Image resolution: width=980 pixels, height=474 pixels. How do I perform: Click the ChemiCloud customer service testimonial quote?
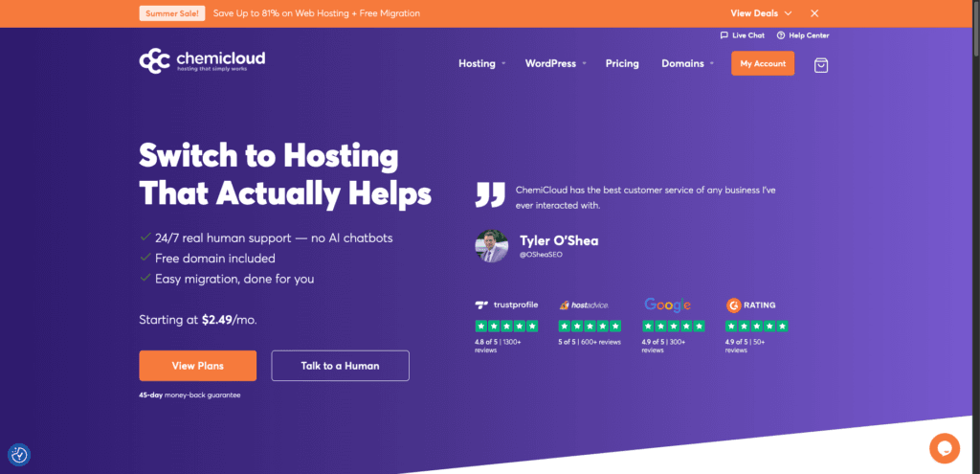pos(646,197)
